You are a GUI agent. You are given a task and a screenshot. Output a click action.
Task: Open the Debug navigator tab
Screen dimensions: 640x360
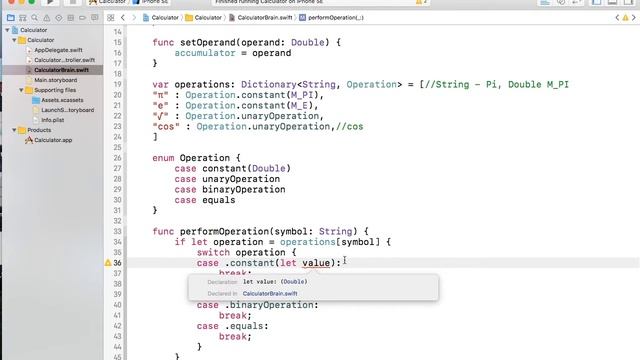coord(71,18)
